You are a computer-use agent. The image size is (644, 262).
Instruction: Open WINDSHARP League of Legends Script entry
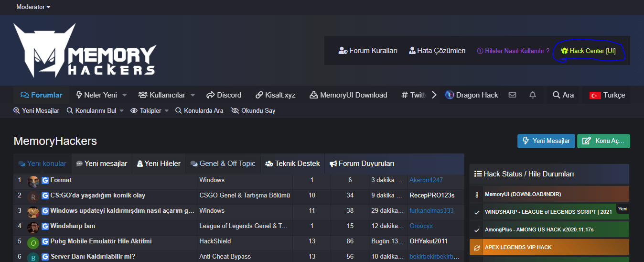tap(549, 212)
